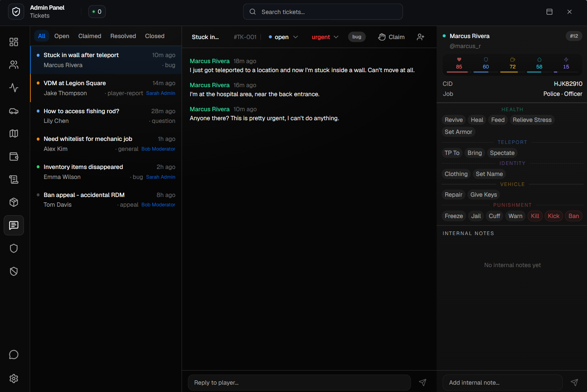
Task: Expand the open status dropdown
Action: click(283, 37)
